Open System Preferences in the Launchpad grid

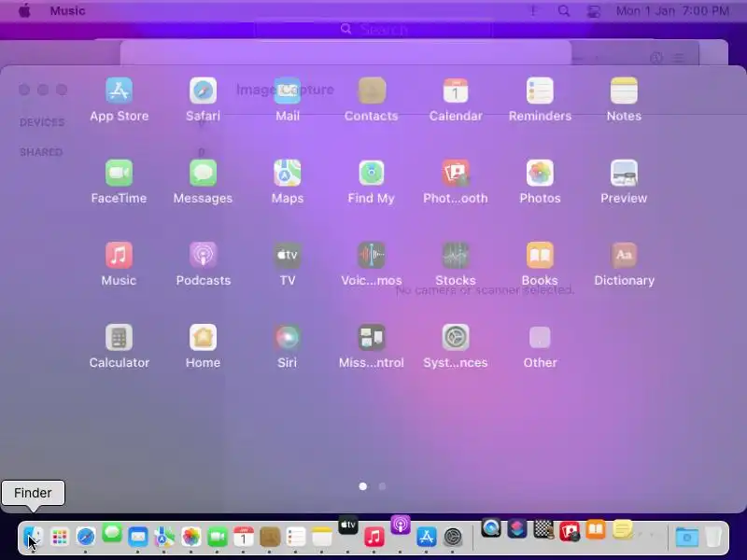coord(456,338)
